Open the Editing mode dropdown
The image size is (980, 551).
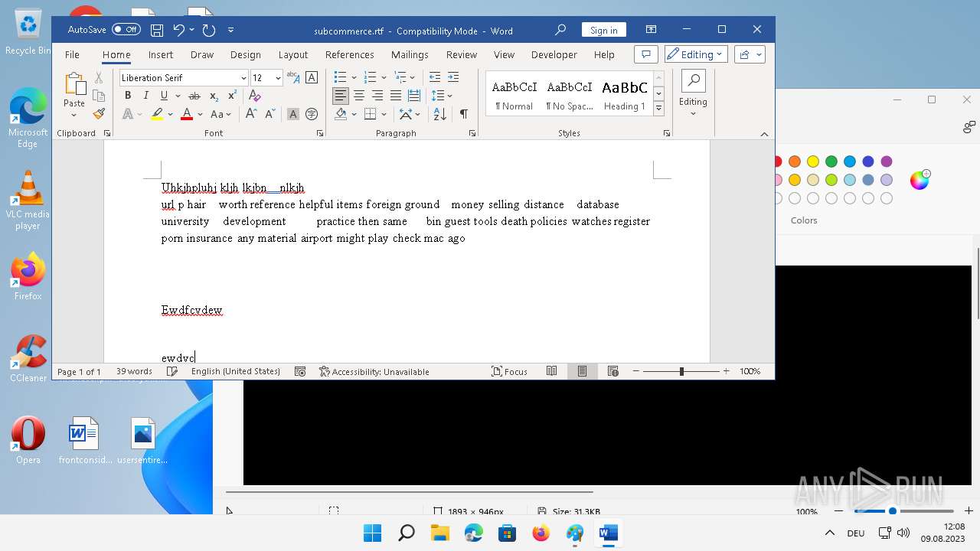695,54
